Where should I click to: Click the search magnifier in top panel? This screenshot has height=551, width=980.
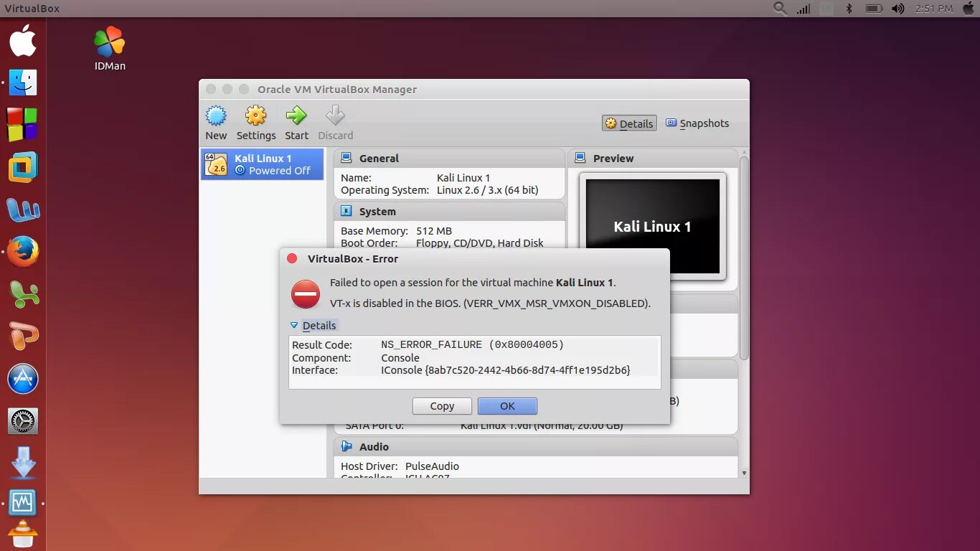click(781, 9)
